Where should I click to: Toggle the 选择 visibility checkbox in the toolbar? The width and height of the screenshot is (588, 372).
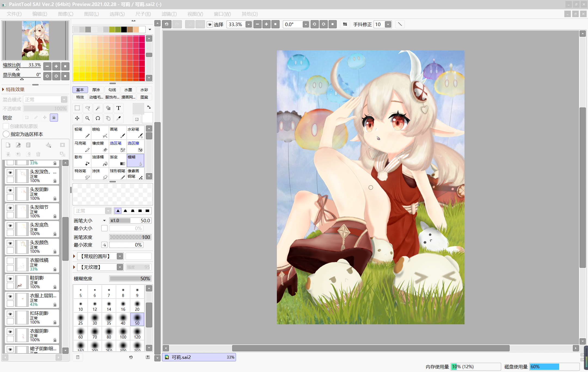(210, 24)
